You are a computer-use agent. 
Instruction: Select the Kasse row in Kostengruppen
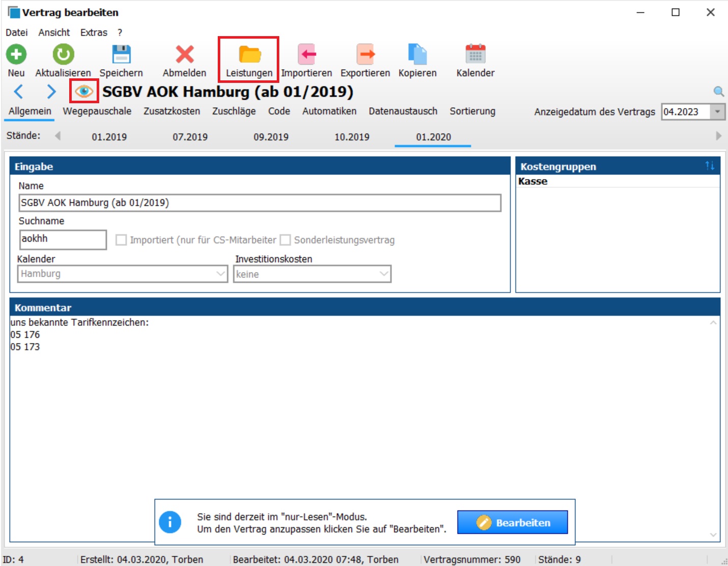point(618,181)
